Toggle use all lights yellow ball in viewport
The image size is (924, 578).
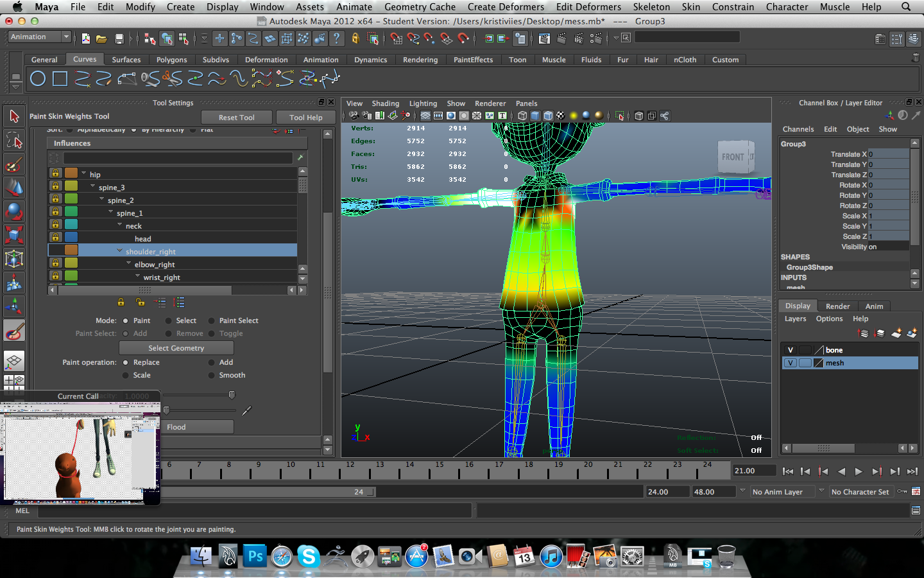(573, 116)
